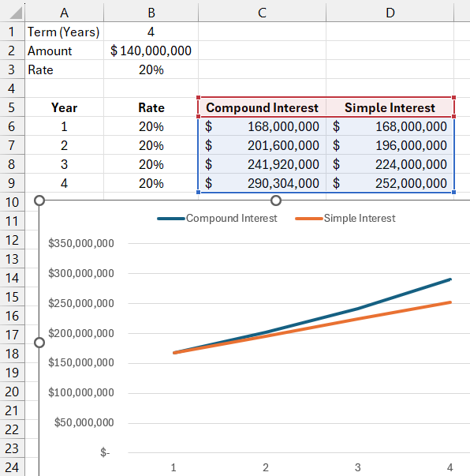Click Year 1 cell in row 6
470x476 pixels.
pos(65,126)
